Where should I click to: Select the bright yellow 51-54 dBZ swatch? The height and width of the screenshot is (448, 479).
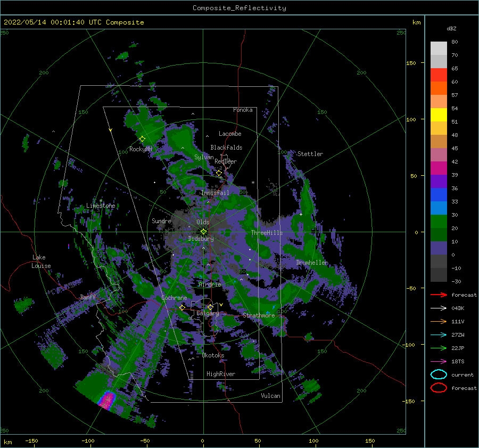coord(439,115)
